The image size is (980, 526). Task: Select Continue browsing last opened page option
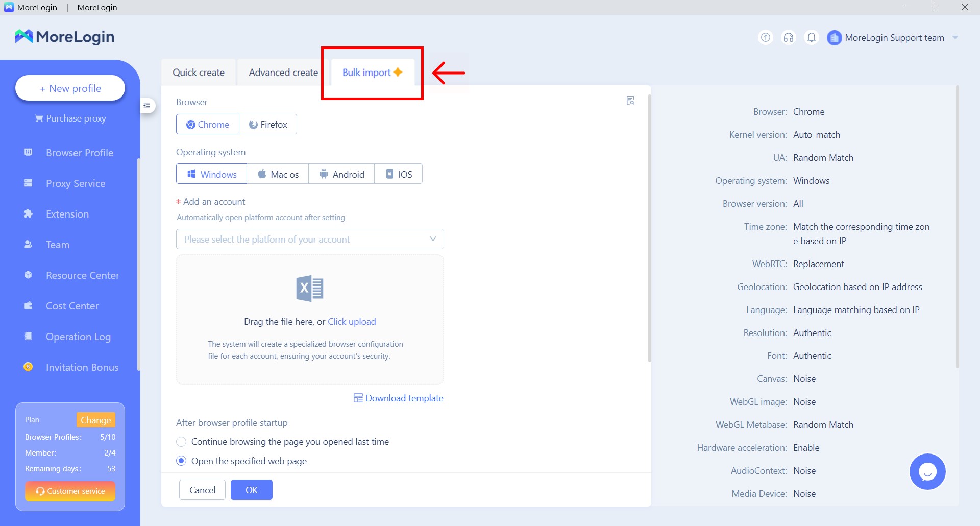181,442
